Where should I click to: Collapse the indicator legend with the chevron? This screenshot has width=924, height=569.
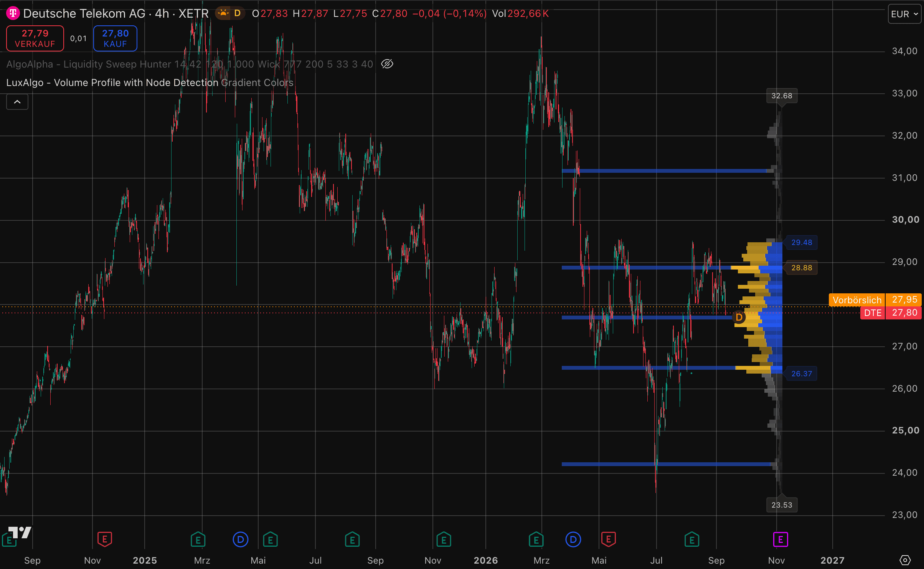(17, 102)
